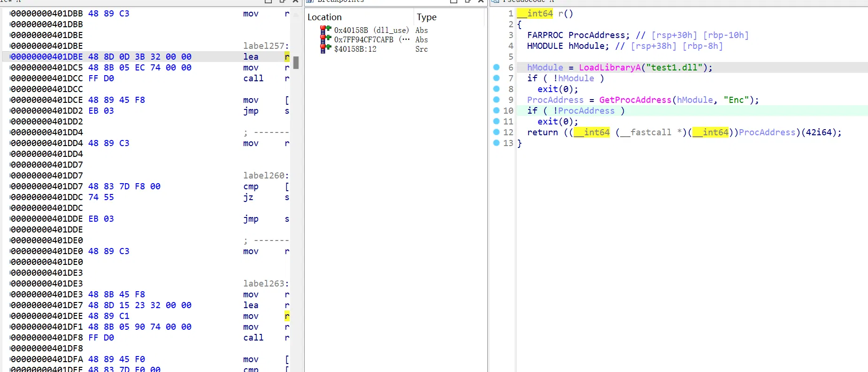Select breakpoint icon for 0x7FF94CF7CAFB entry

325,39
